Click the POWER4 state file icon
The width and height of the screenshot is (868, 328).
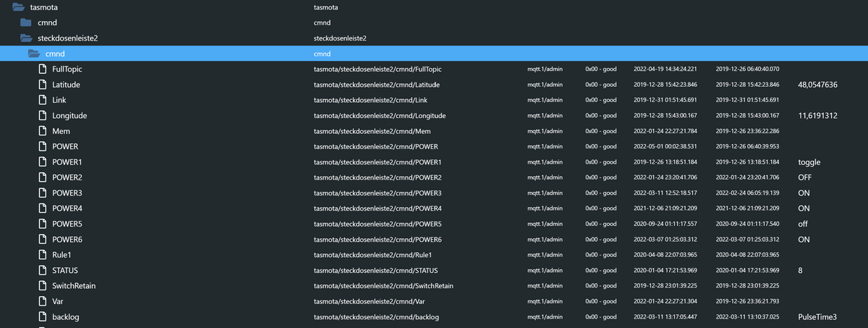tap(43, 209)
